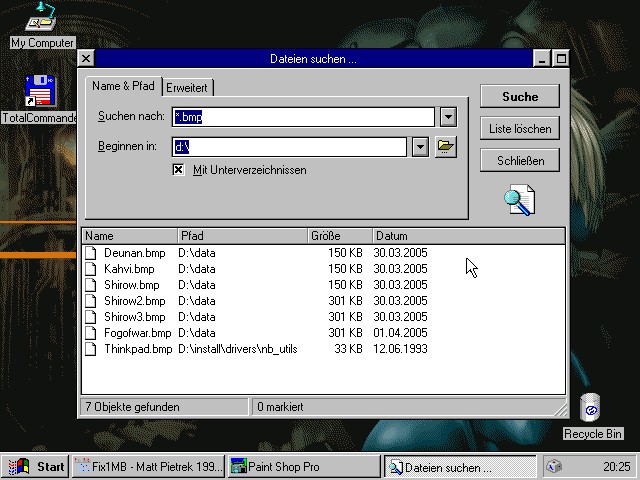Select the TotalCommander desktop shortcut icon
Screen dimensions: 640x480
40,91
